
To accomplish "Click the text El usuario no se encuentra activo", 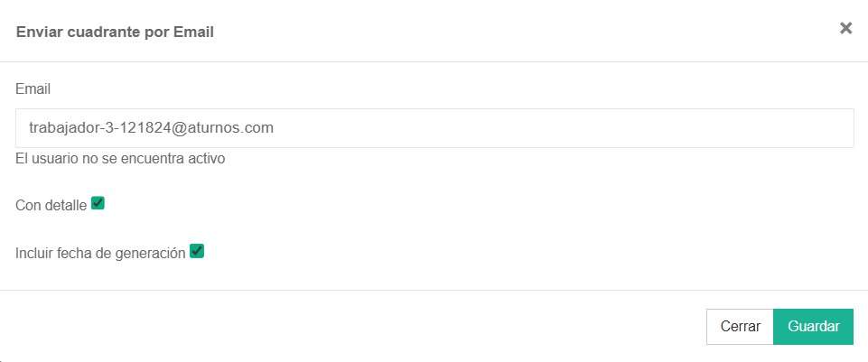I will [120, 159].
